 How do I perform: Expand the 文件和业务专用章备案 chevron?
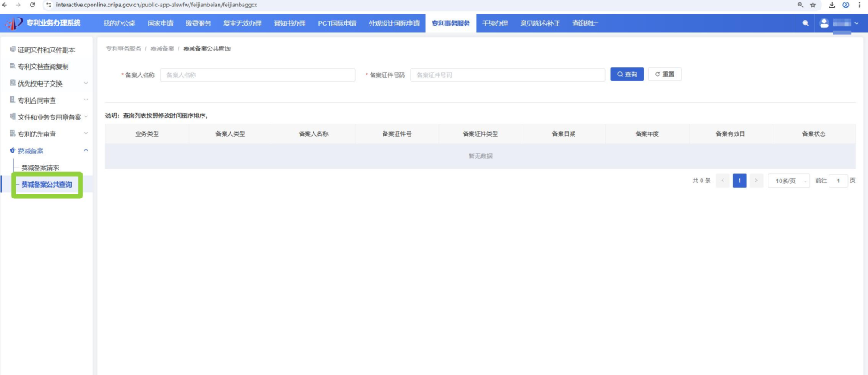pos(86,116)
